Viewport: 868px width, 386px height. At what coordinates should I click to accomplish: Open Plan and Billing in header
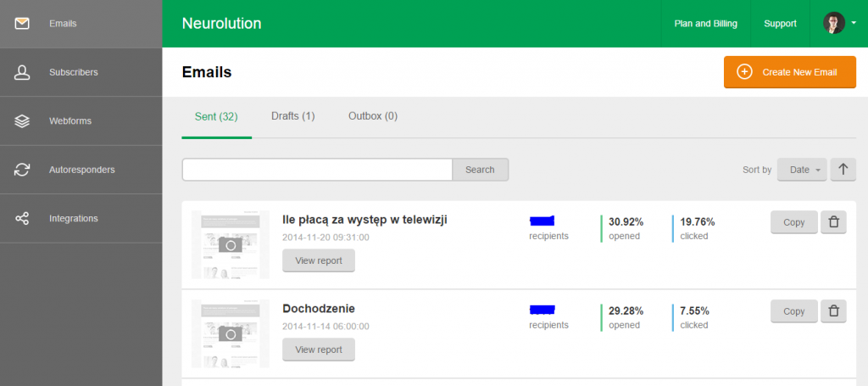point(705,24)
